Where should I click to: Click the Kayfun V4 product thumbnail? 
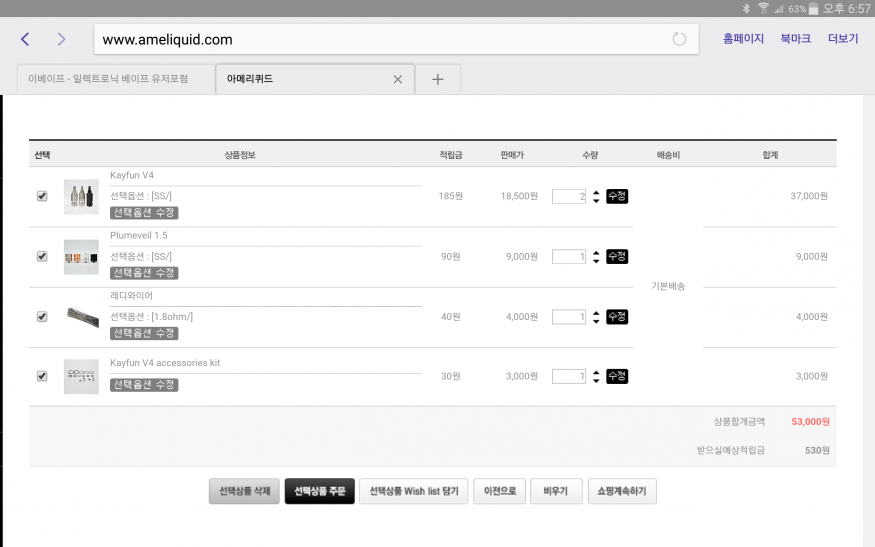[81, 197]
